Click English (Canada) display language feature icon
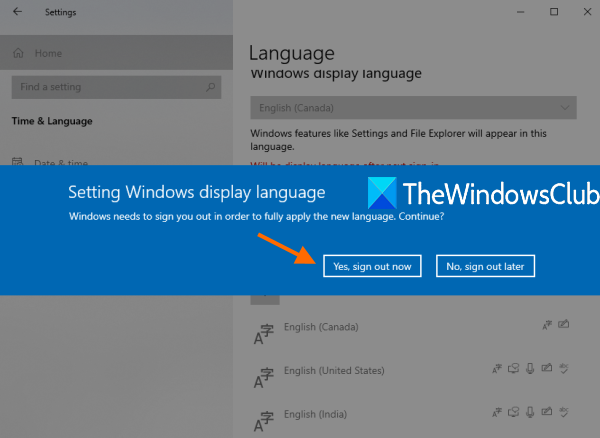 tap(547, 325)
